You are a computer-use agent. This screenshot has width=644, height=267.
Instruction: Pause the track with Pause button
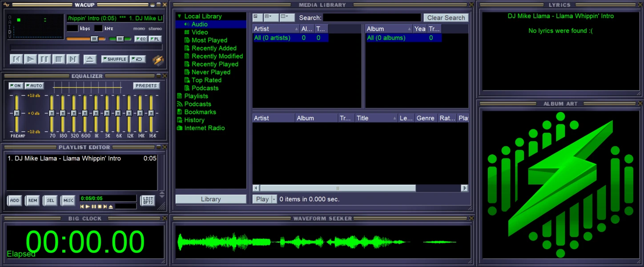(44, 59)
